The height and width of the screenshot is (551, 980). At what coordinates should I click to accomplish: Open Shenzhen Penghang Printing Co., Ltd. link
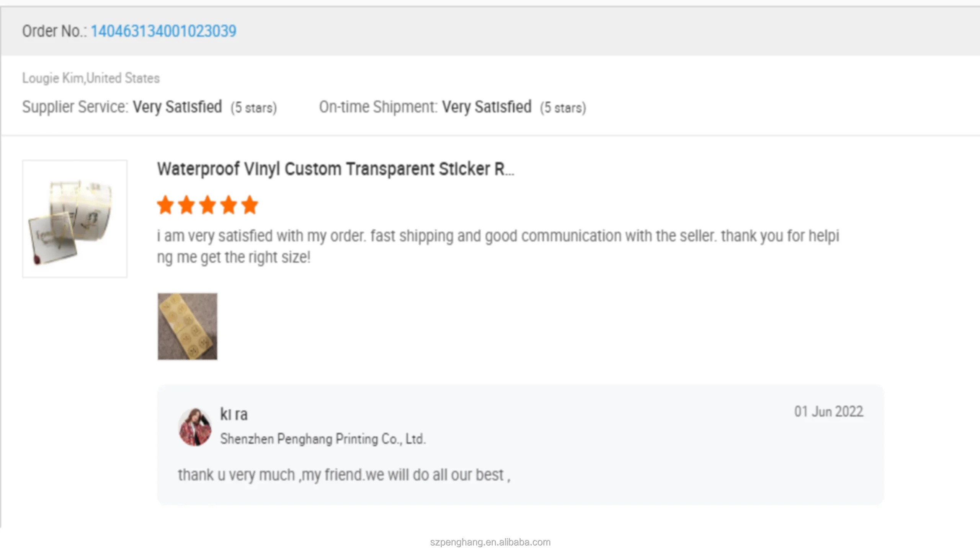coord(323,439)
